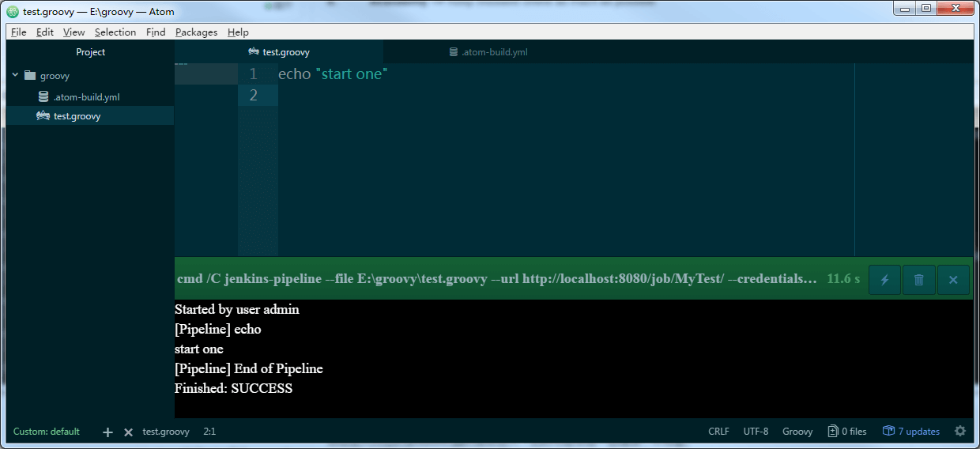The width and height of the screenshot is (980, 449).
Task: Click the 0 files git status indicator
Action: point(847,432)
